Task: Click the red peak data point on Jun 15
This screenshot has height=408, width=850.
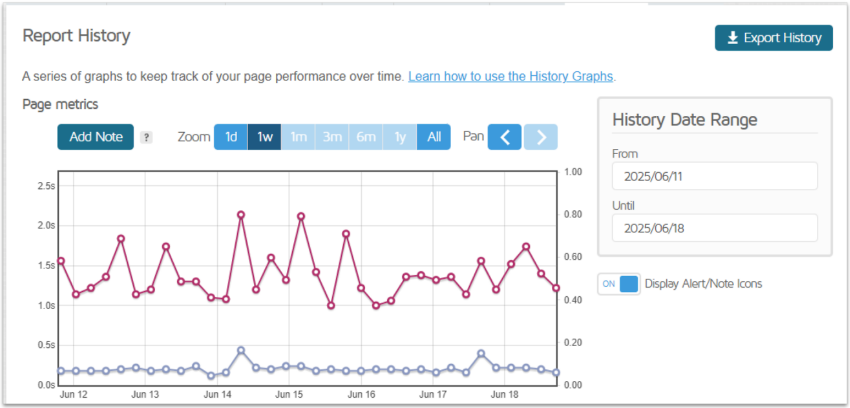Action: pyautogui.click(x=301, y=216)
